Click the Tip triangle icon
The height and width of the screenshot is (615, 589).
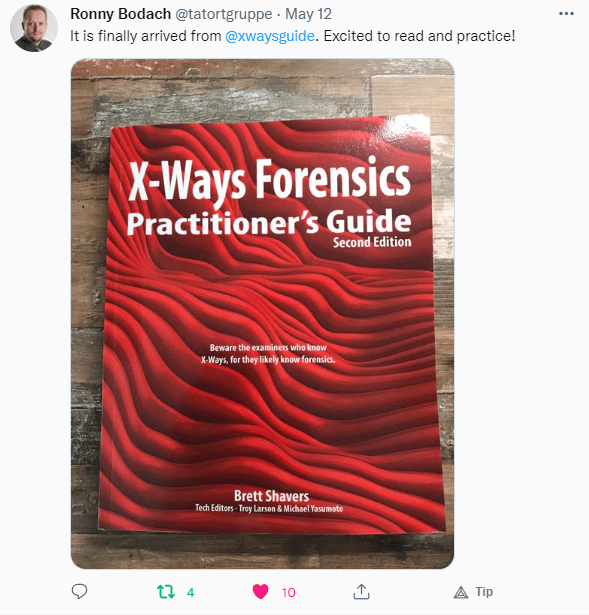click(461, 592)
